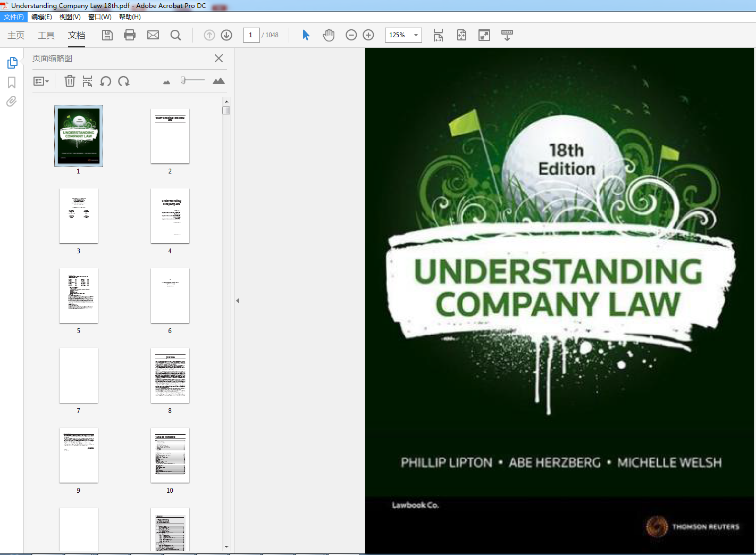Close the page thumbnails panel
This screenshot has height=555, width=756.
[x=219, y=59]
